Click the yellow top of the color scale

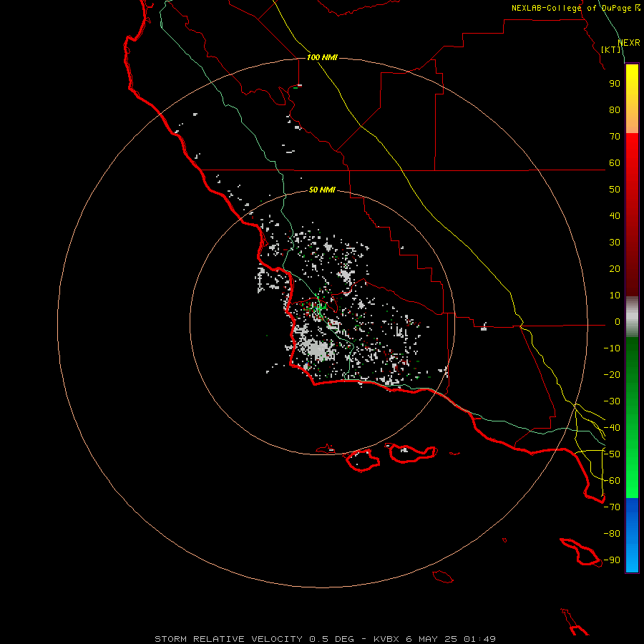tap(632, 82)
